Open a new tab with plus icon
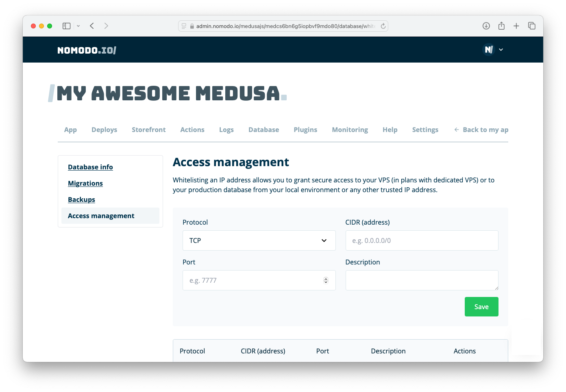 pyautogui.click(x=516, y=26)
